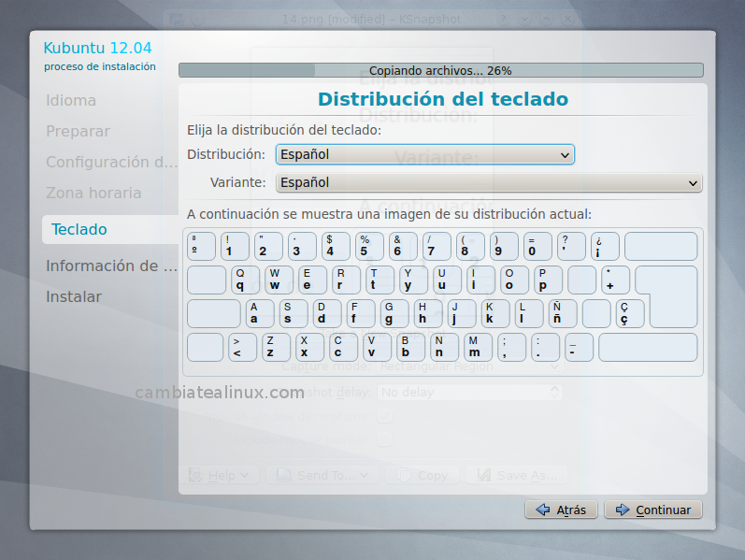The height and width of the screenshot is (560, 745).
Task: Click the plus asterisk key on preview
Action: coord(616,280)
